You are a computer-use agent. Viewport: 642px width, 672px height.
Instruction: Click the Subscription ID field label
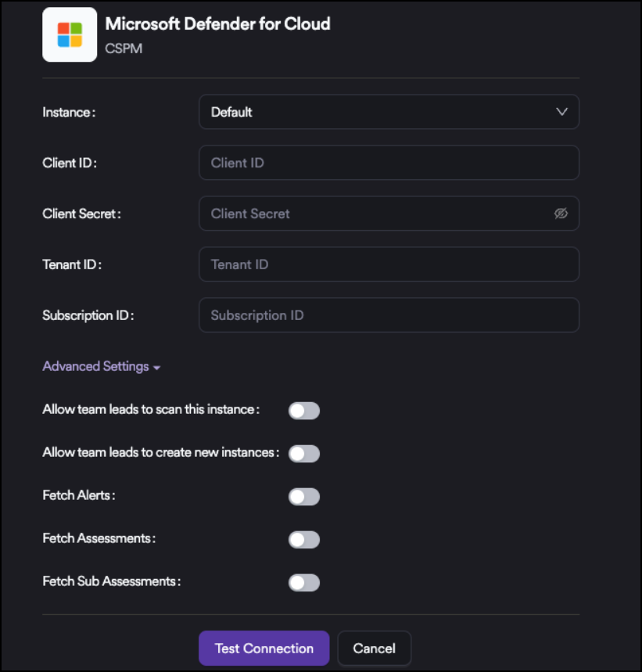click(88, 315)
